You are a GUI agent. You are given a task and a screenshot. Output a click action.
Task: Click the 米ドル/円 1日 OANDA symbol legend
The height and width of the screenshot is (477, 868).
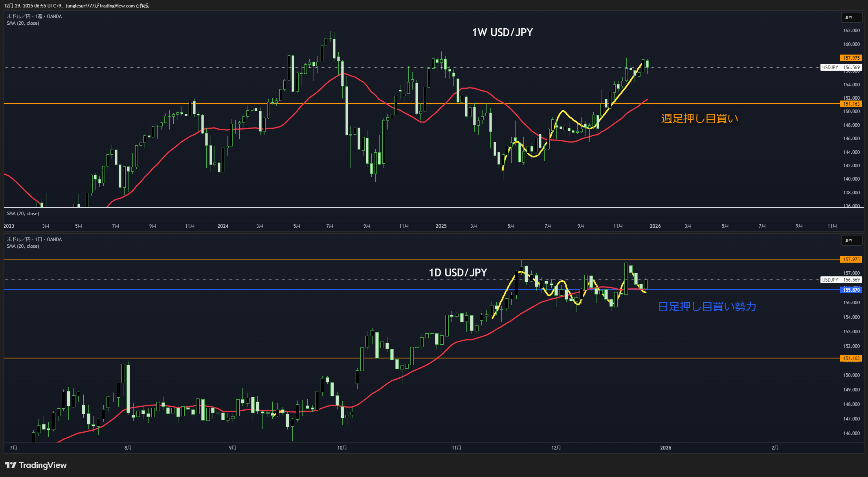[34, 239]
